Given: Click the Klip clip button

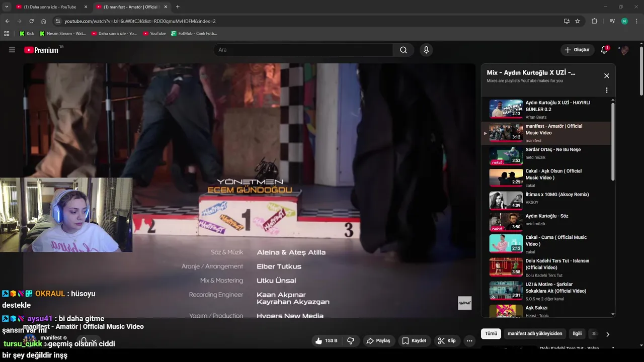Looking at the screenshot, I should 446,340.
